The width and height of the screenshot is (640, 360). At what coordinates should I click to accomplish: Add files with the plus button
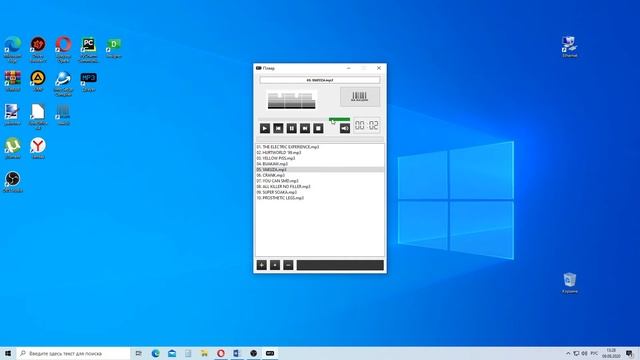(x=262, y=265)
